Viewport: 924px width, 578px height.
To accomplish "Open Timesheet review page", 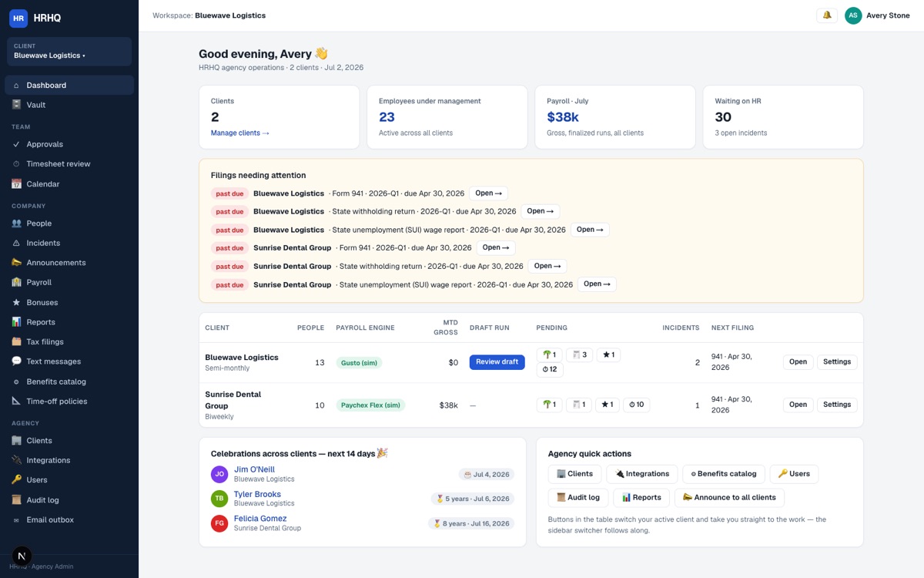I will [69, 164].
